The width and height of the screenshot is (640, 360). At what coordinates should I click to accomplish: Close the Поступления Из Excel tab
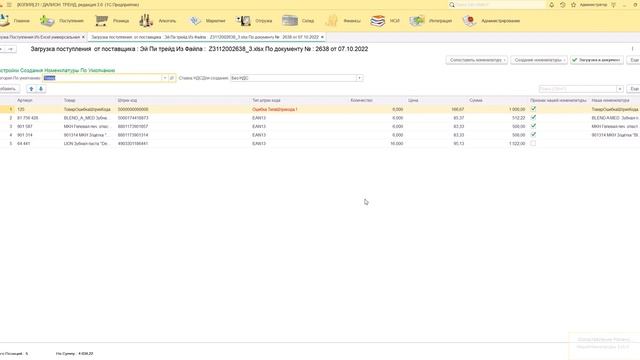(83, 37)
